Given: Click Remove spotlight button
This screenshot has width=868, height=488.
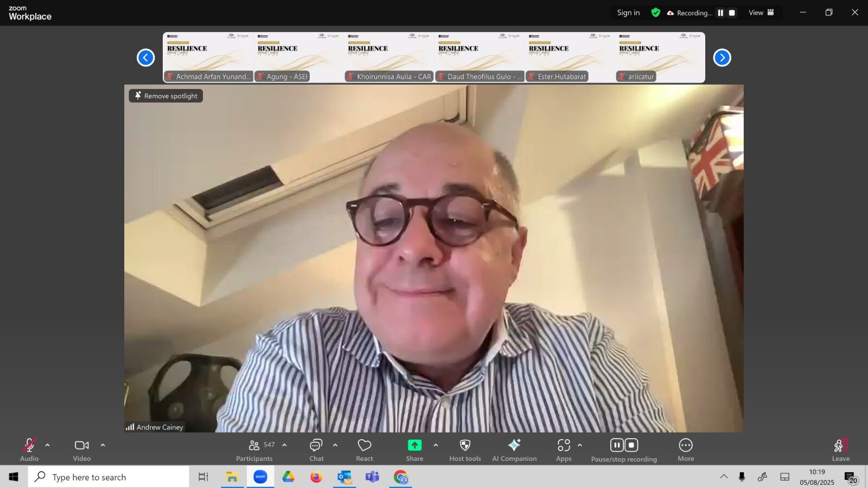Looking at the screenshot, I should click(x=166, y=96).
